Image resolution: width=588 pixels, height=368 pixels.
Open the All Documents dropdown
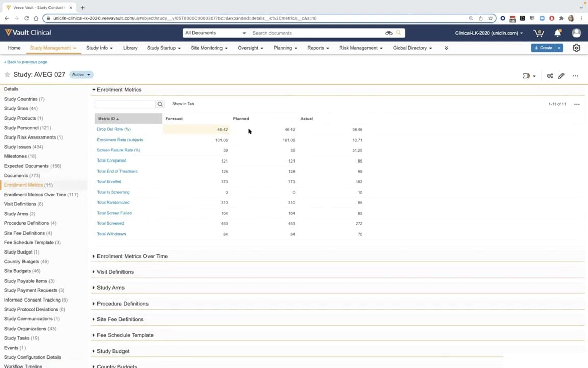(215, 33)
